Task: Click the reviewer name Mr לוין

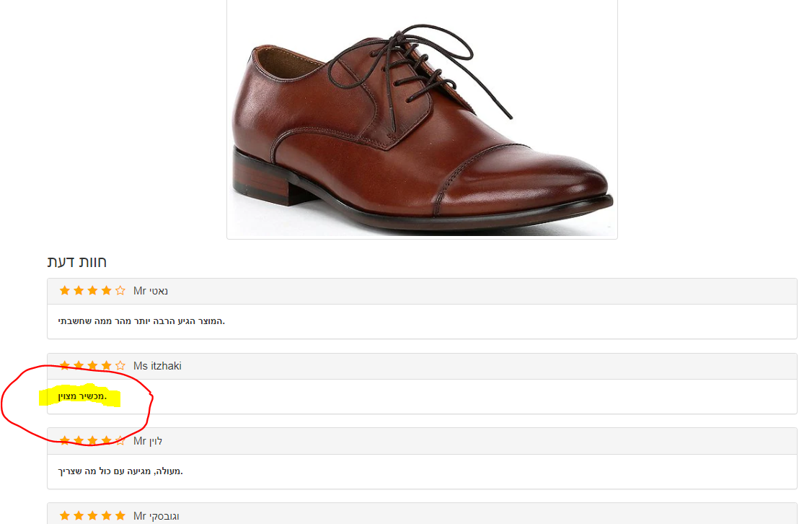Action: pos(148,441)
